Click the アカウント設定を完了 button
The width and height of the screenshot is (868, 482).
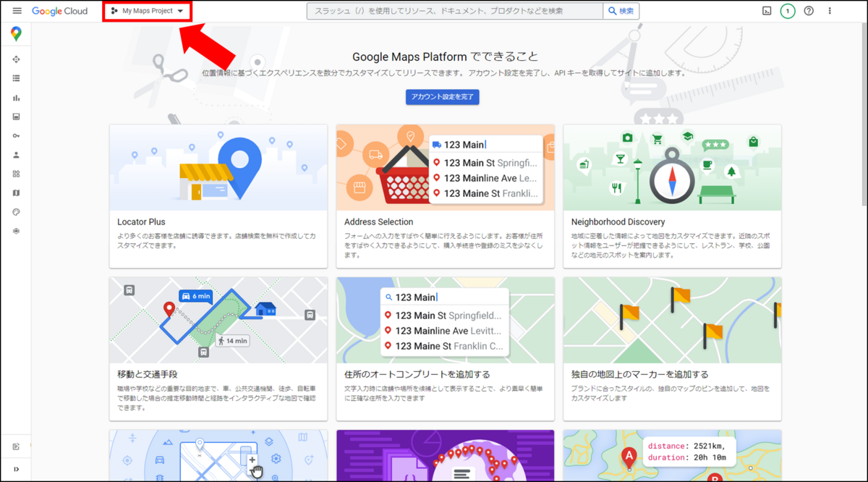click(x=442, y=97)
